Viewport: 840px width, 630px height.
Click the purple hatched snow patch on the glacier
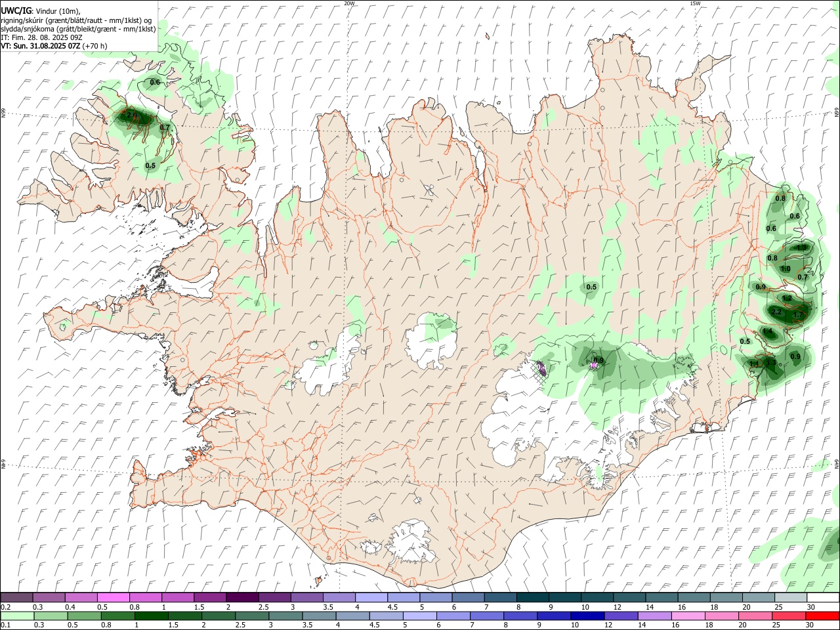pos(541,370)
